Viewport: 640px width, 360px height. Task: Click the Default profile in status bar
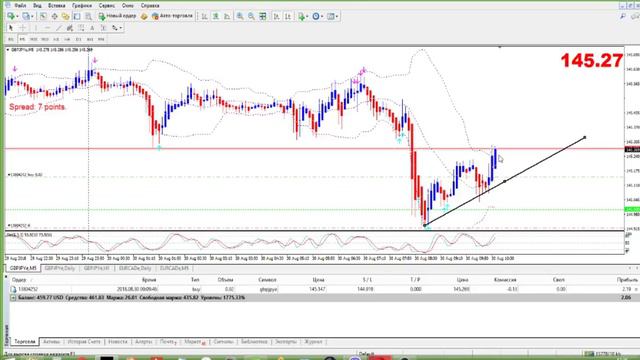click(366, 354)
